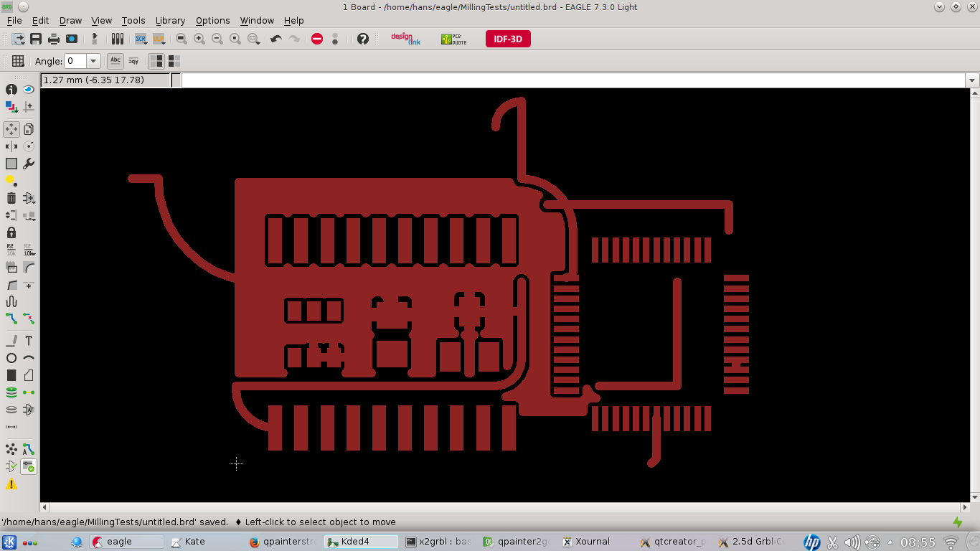980x551 pixels.
Task: Run a script with SCR icon
Action: click(141, 39)
